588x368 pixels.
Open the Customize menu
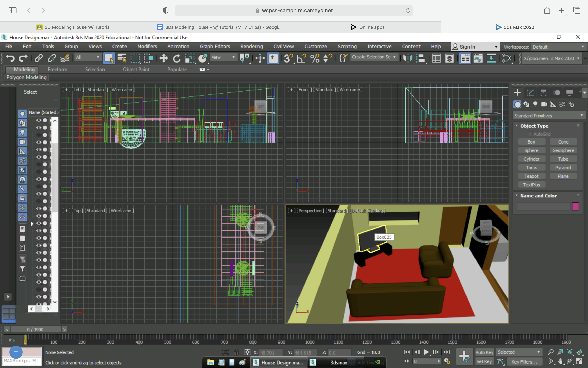[x=316, y=46]
